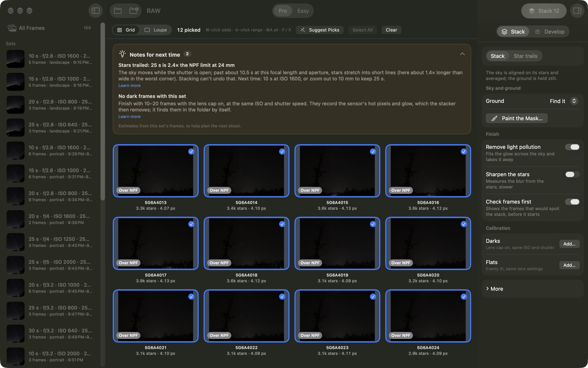The height and width of the screenshot is (368, 588).
Task: Click the Stack 12 button
Action: pyautogui.click(x=544, y=11)
